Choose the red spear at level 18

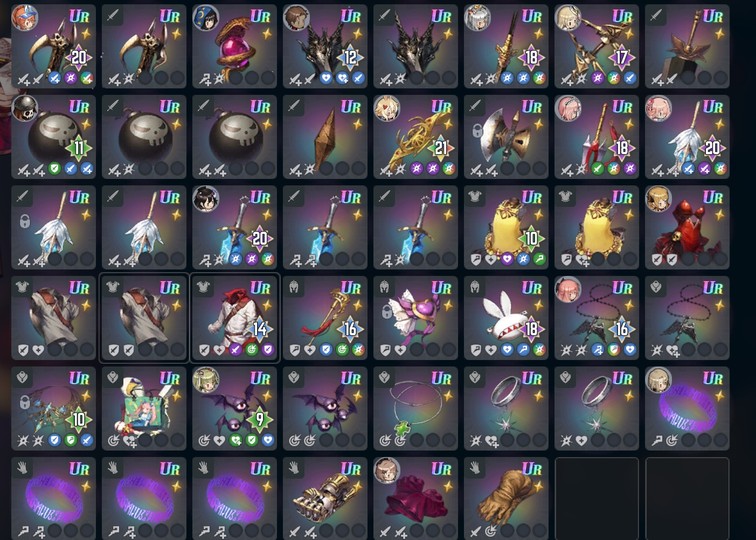(597, 137)
